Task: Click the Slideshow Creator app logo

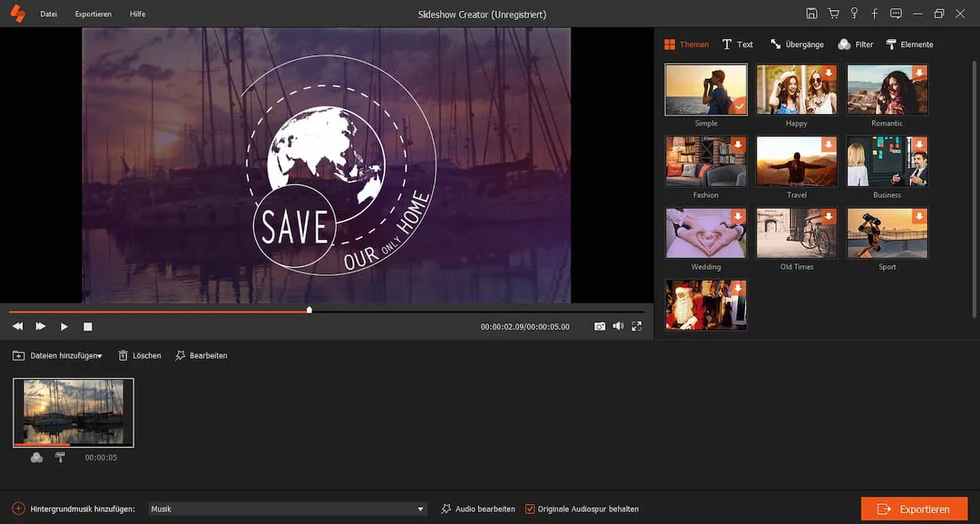Action: (17, 14)
